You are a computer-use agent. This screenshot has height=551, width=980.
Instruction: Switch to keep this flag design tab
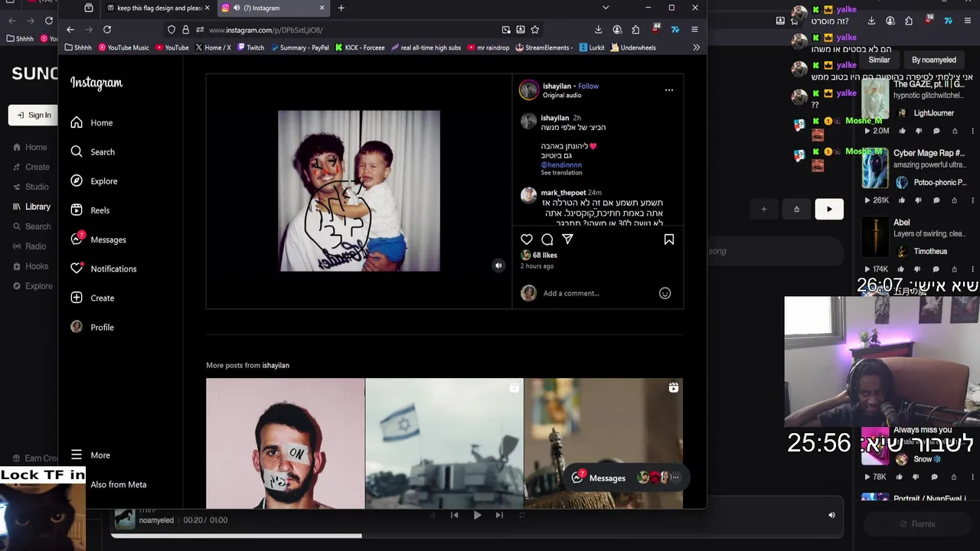point(158,8)
